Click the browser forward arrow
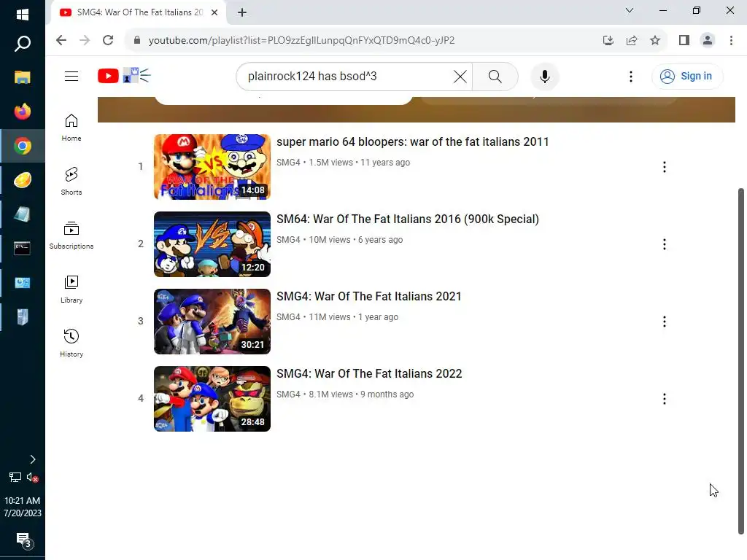The height and width of the screenshot is (560, 747). 85,40
